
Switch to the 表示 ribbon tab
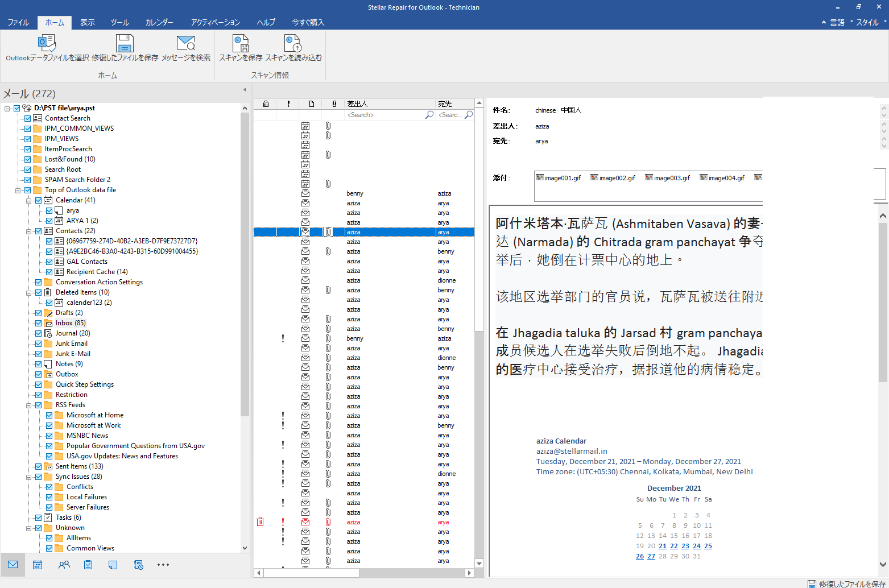(88, 22)
